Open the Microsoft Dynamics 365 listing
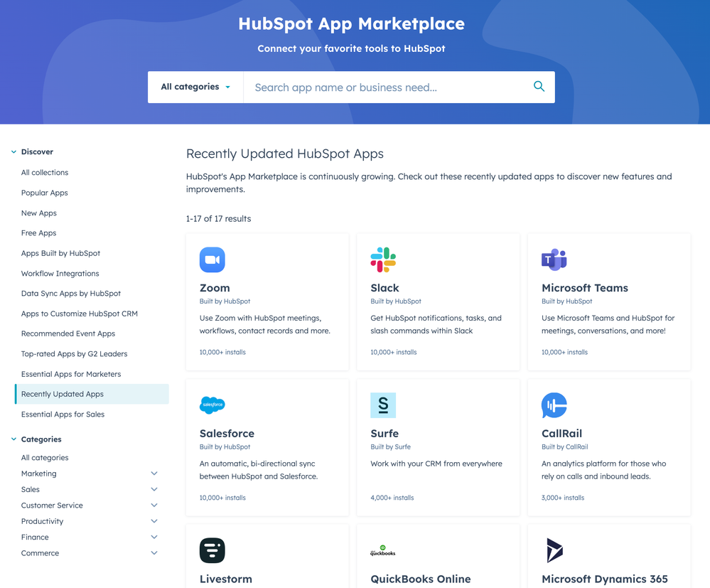This screenshot has height=588, width=710. coord(605,579)
